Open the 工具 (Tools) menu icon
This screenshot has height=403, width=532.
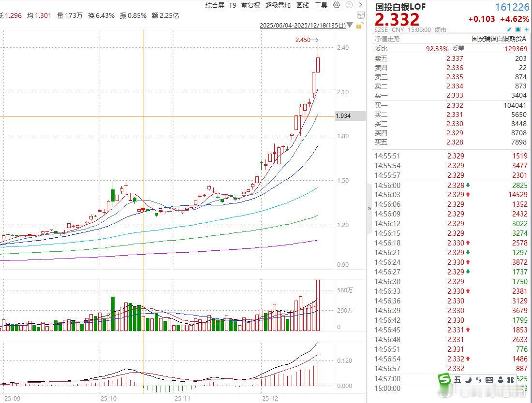pyautogui.click(x=321, y=5)
